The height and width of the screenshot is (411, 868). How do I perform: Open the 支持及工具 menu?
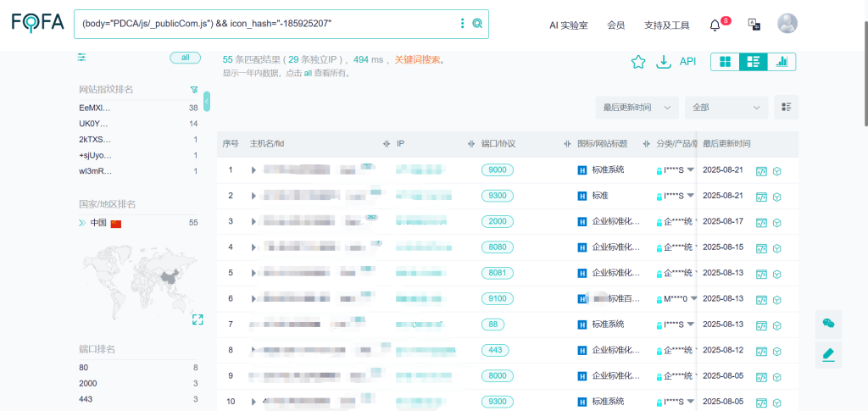point(666,25)
